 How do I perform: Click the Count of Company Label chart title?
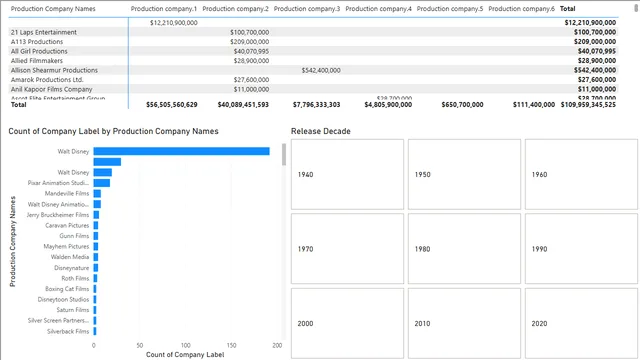(113, 131)
